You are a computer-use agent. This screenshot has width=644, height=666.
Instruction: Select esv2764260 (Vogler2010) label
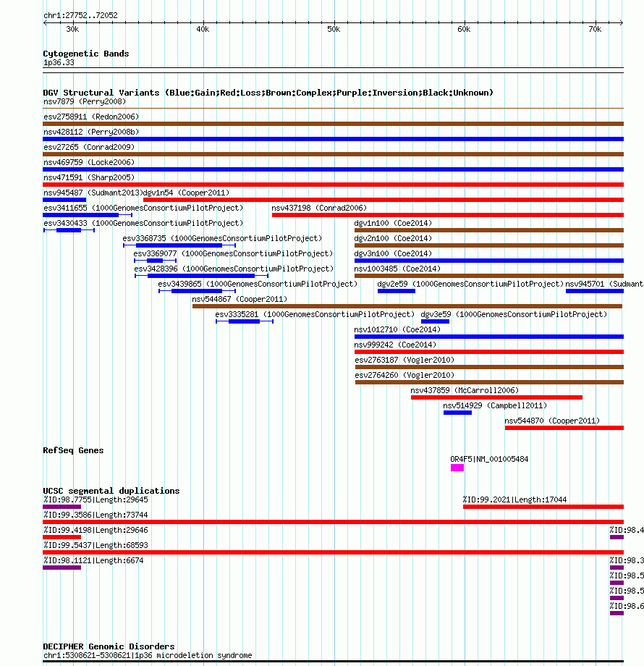[404, 376]
